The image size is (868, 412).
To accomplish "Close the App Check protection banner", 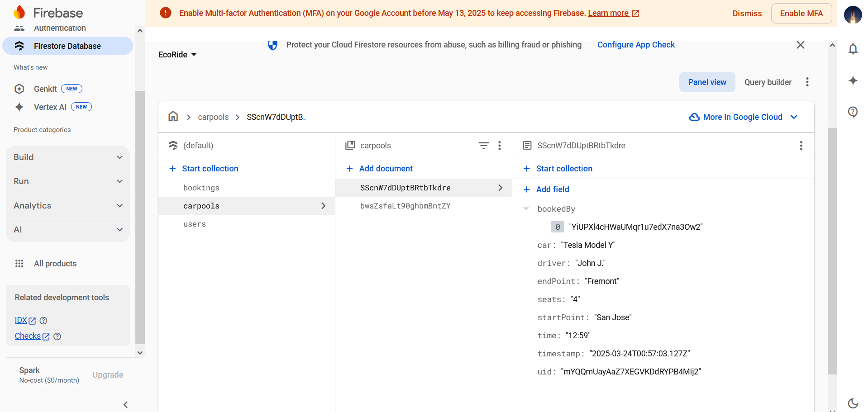I will pyautogui.click(x=800, y=45).
